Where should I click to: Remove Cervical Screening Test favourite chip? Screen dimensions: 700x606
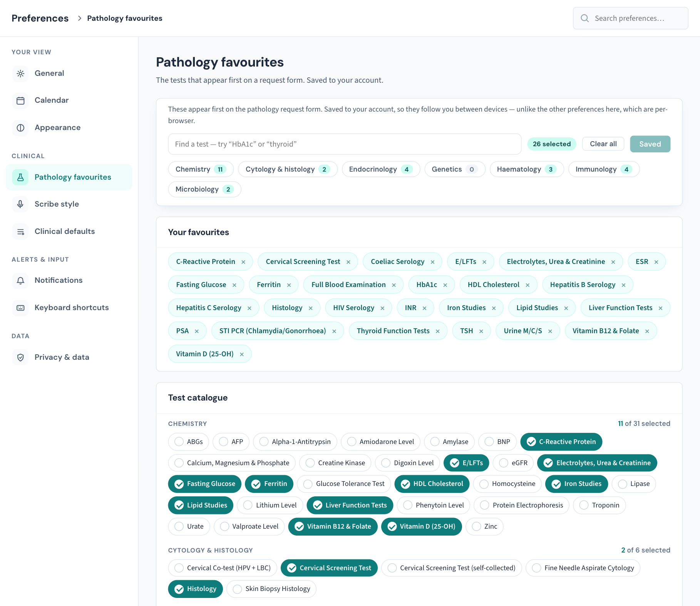348,262
